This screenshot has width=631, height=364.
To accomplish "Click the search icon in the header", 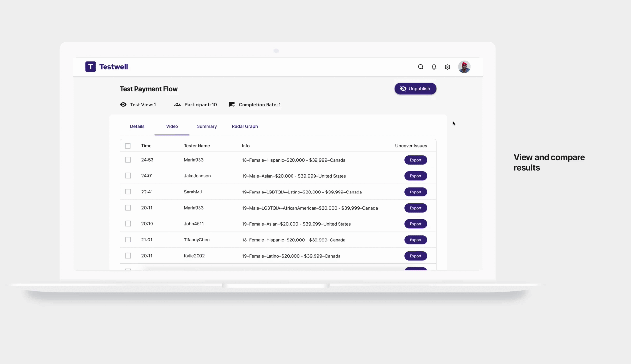I will tap(420, 67).
